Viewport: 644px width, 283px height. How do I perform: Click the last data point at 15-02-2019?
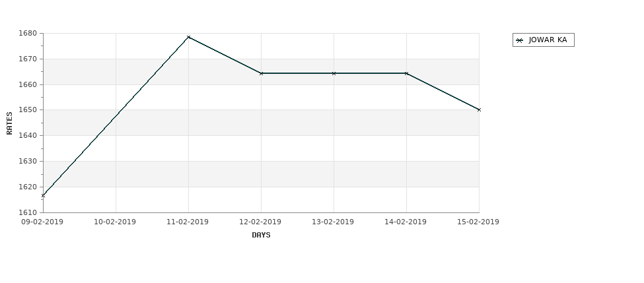(479, 110)
